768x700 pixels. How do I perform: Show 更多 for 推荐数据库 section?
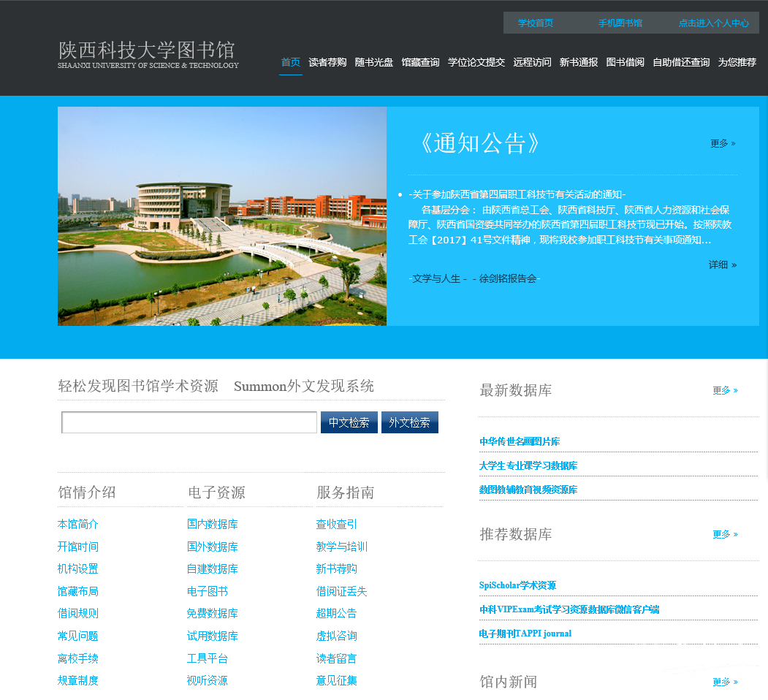tap(725, 534)
